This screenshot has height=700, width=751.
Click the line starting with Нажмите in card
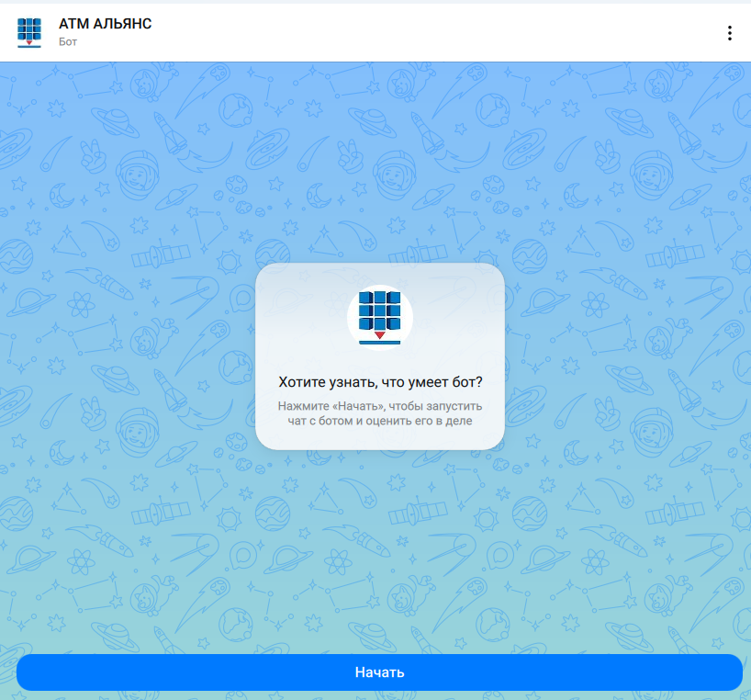380,405
